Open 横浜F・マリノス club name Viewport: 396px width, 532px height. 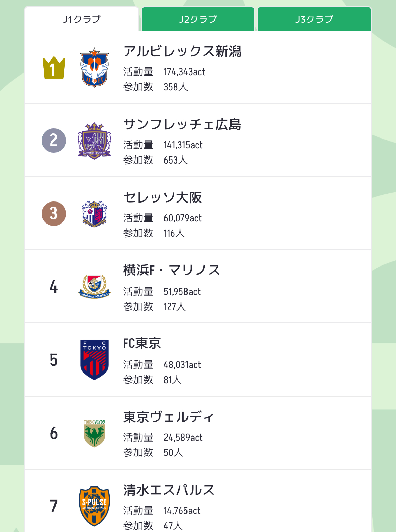tap(172, 270)
